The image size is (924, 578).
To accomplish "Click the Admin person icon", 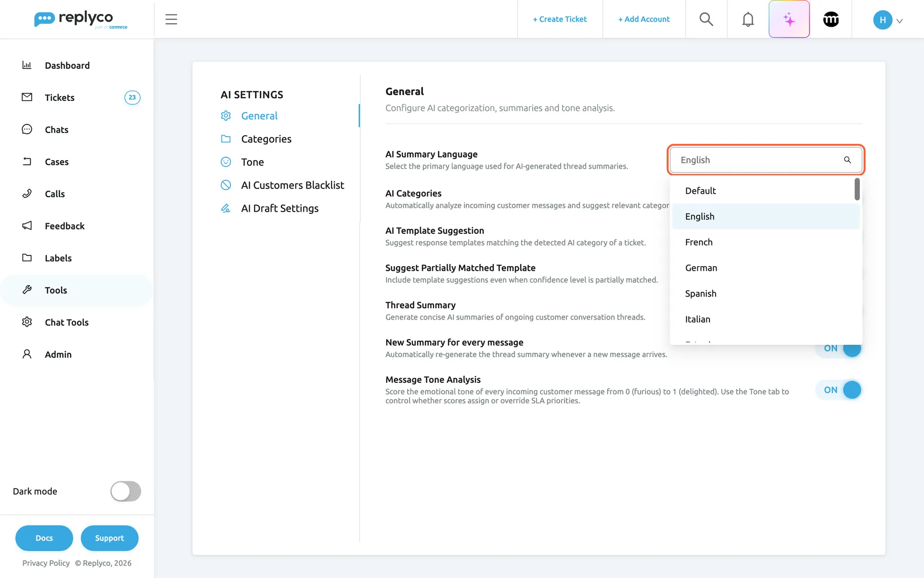I will (x=27, y=354).
